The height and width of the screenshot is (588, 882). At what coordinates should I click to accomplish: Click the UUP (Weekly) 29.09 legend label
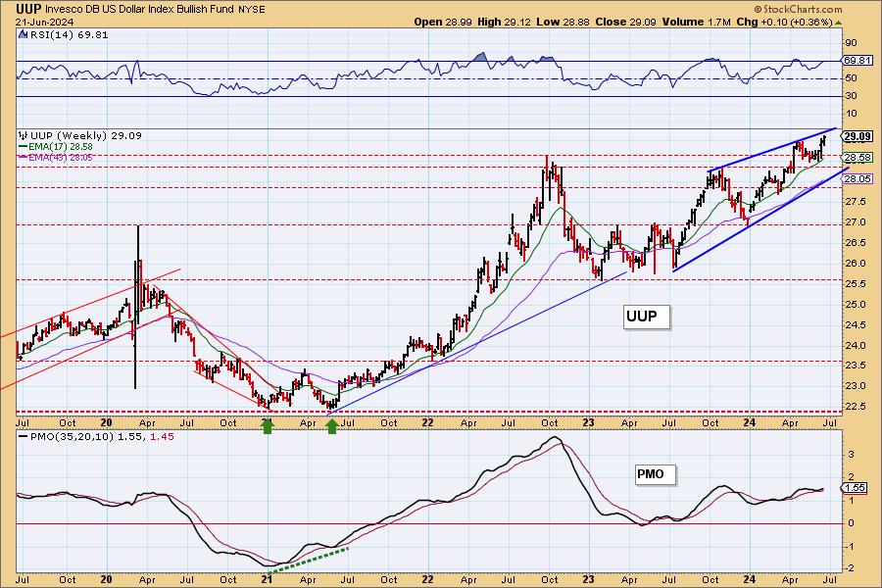pos(85,135)
